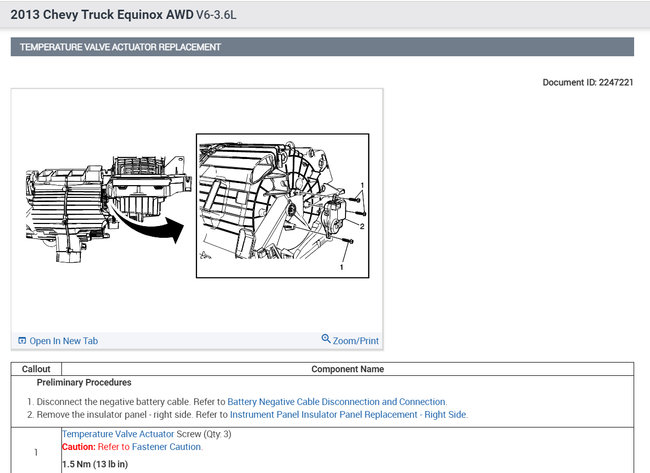Follow the Temperature Valve Actuator link
This screenshot has height=473, width=650.
point(118,434)
